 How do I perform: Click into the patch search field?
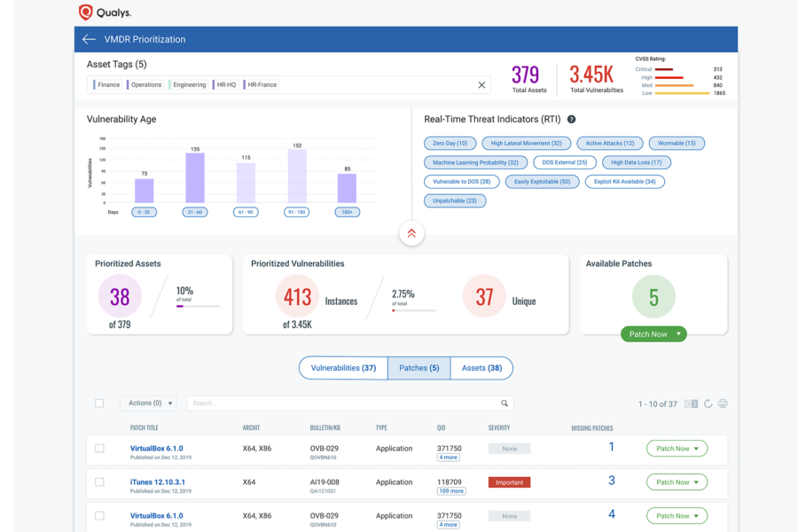click(350, 403)
